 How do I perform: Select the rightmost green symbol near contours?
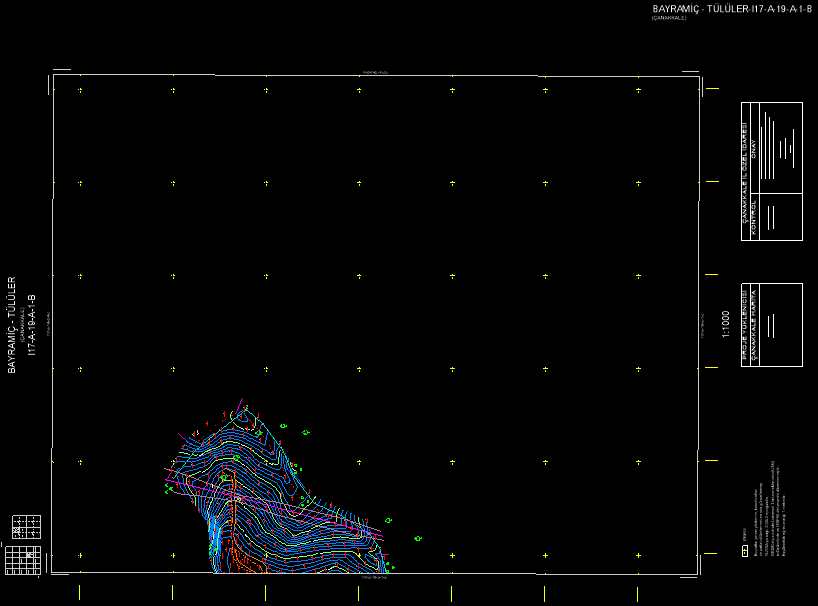coord(418,538)
